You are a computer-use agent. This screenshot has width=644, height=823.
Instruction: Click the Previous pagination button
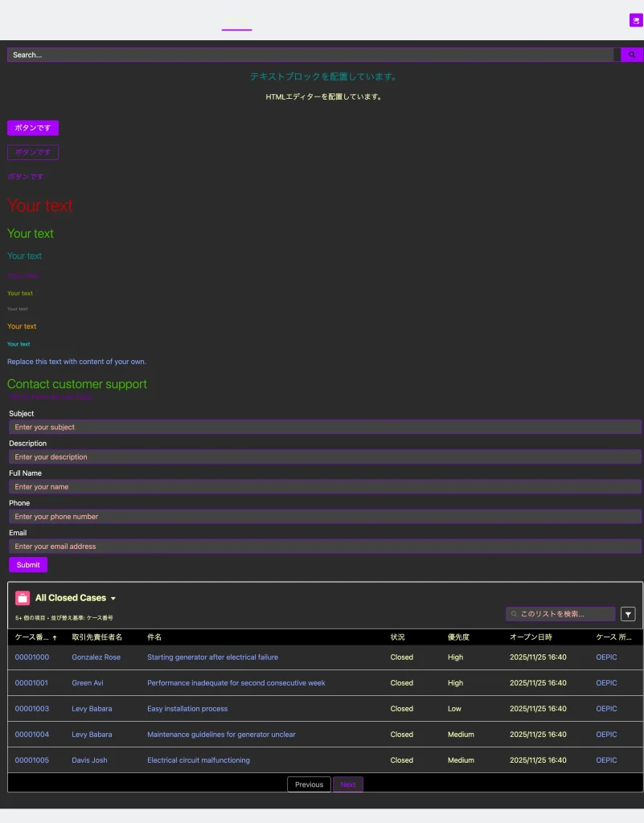point(309,784)
